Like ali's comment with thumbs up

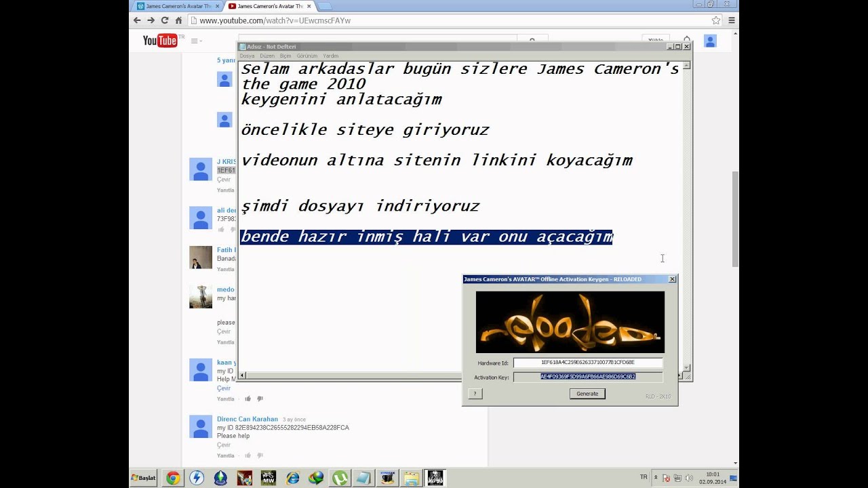pos(221,229)
